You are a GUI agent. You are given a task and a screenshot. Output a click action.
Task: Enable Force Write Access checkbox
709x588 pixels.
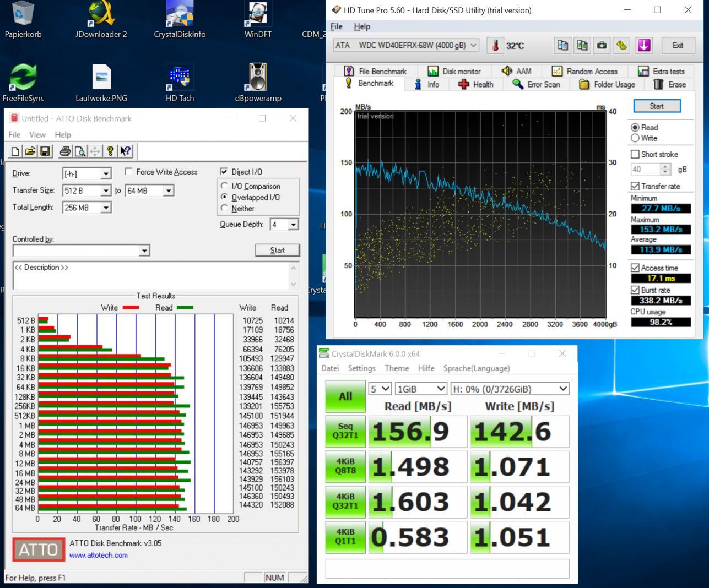coord(128,172)
